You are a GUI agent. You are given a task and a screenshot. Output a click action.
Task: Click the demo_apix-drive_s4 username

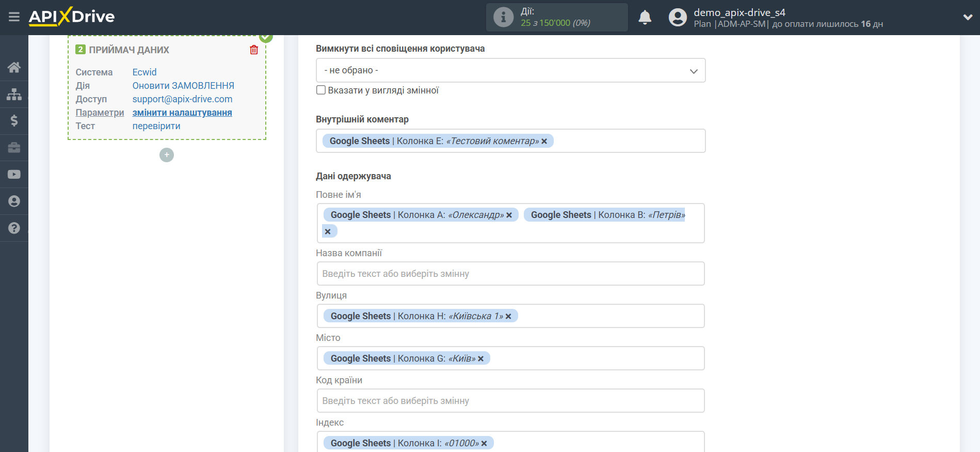[x=739, y=12]
